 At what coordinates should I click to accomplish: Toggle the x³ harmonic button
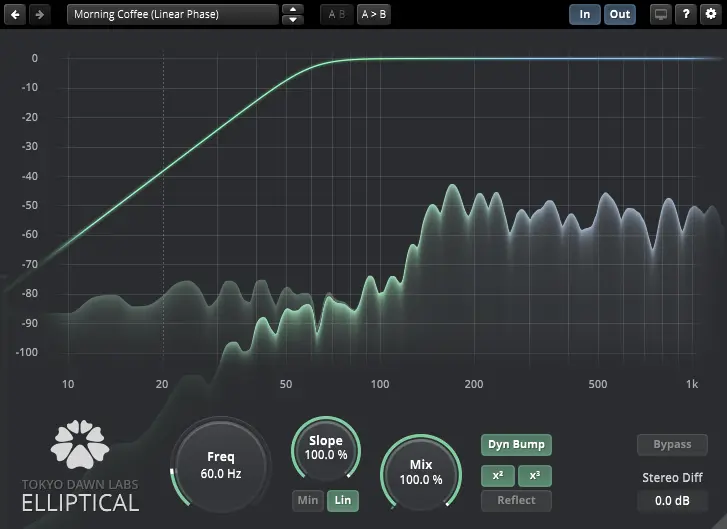pos(535,476)
